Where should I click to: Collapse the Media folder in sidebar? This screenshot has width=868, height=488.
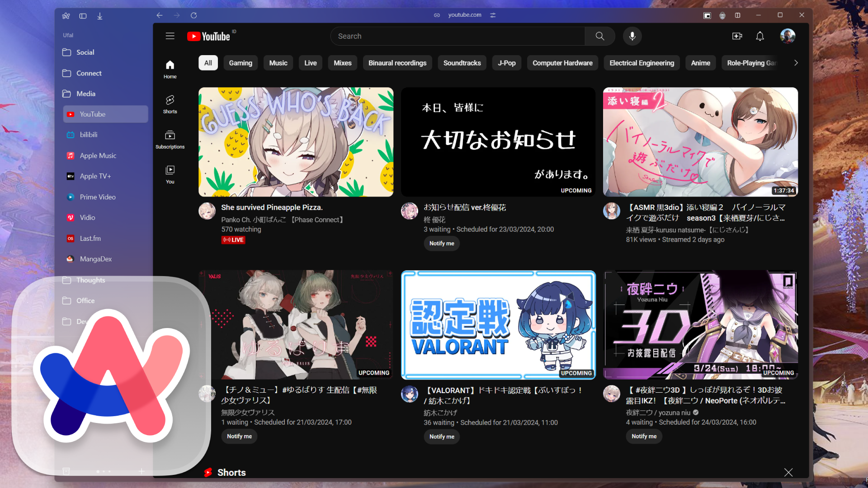coord(105,94)
